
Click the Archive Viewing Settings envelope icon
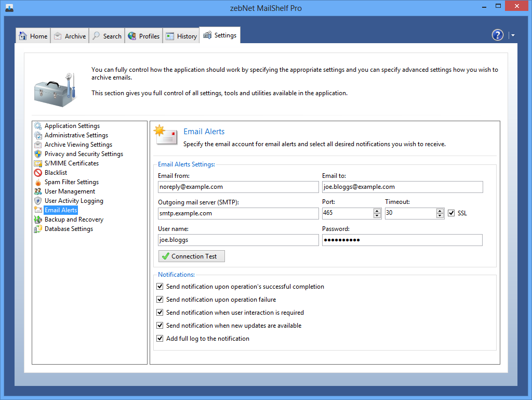pyautogui.click(x=38, y=145)
